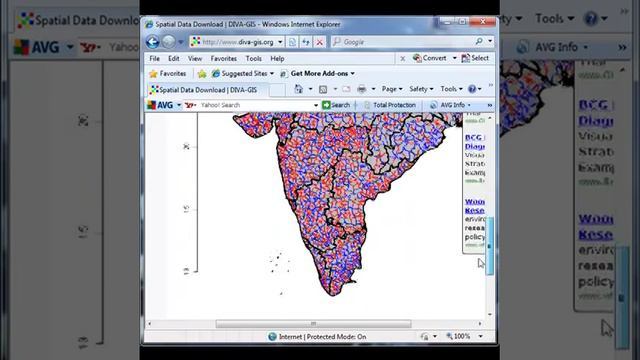Viewport: 640px width, 360px height.
Task: Go back with the browser Back arrow
Action: click(x=153, y=42)
